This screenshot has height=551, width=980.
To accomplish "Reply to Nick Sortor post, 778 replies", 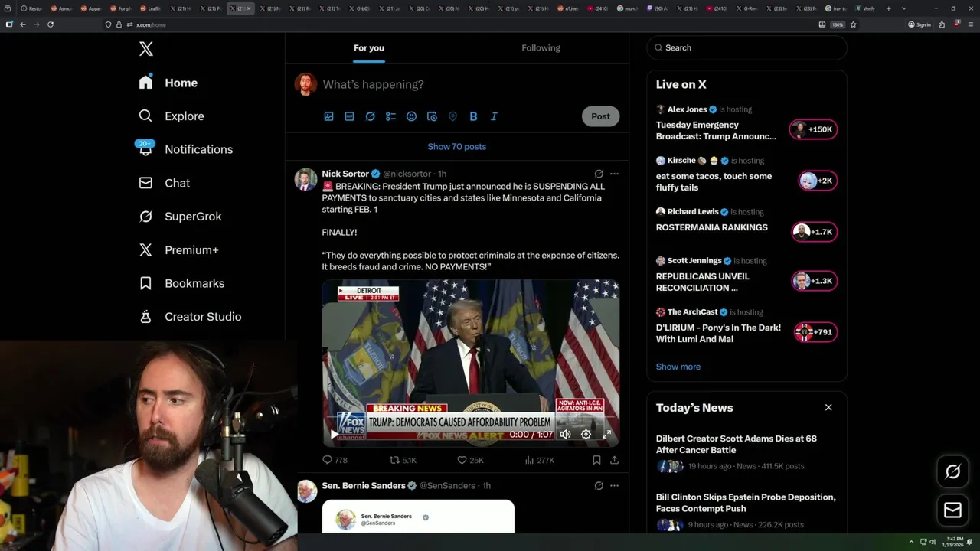I will [335, 460].
